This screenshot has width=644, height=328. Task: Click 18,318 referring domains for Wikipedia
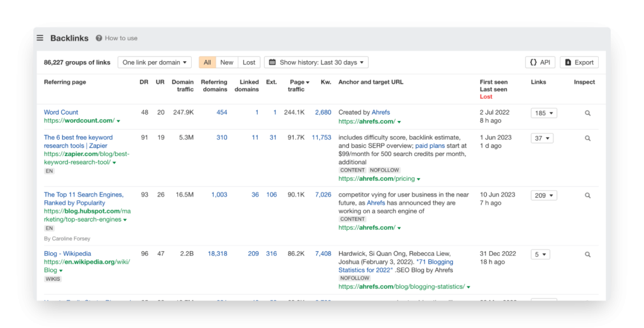pyautogui.click(x=217, y=254)
